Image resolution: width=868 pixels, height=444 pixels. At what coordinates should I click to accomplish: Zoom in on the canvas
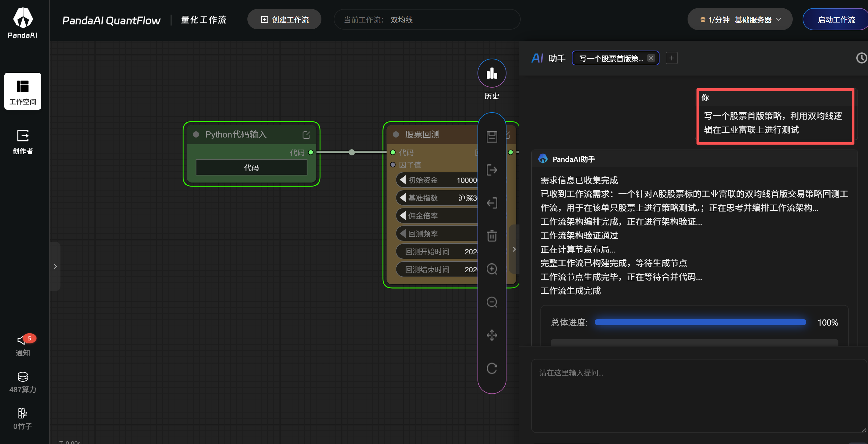tap(492, 269)
